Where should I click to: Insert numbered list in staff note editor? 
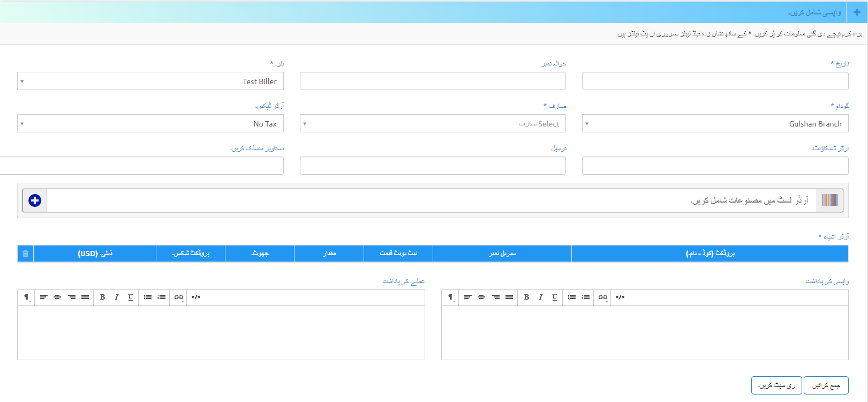pyautogui.click(x=162, y=297)
